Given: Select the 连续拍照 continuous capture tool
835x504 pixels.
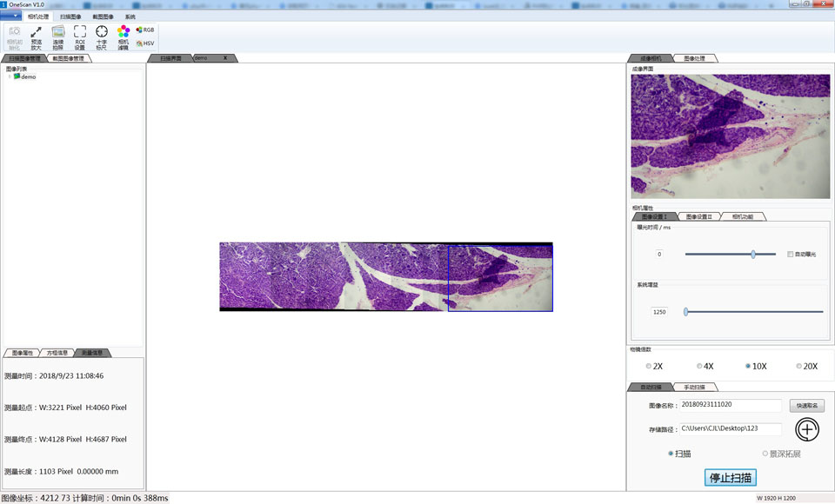Looking at the screenshot, I should point(58,36).
